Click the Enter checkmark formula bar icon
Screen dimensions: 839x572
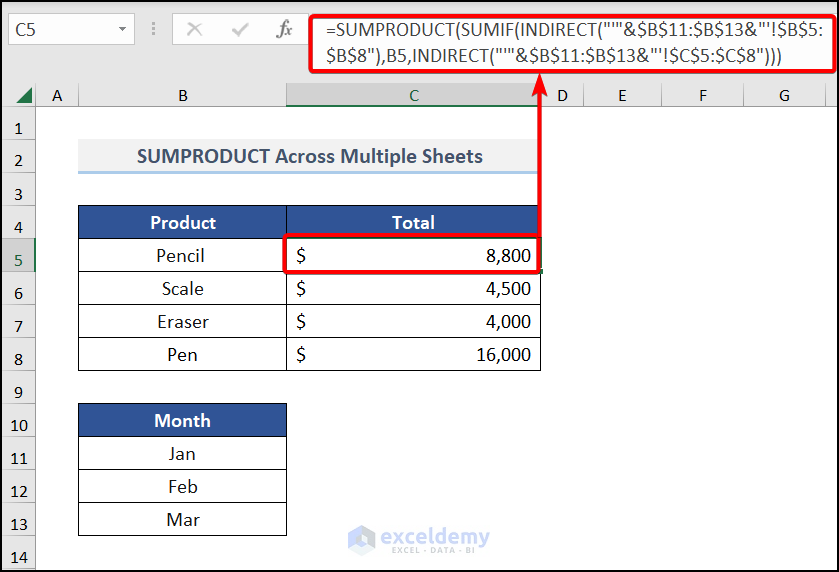(240, 29)
